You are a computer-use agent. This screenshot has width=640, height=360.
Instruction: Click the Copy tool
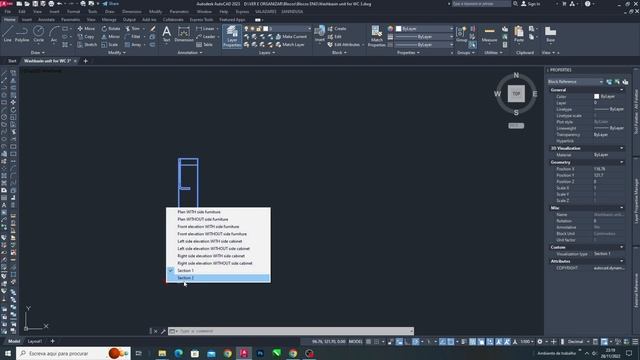pos(86,37)
